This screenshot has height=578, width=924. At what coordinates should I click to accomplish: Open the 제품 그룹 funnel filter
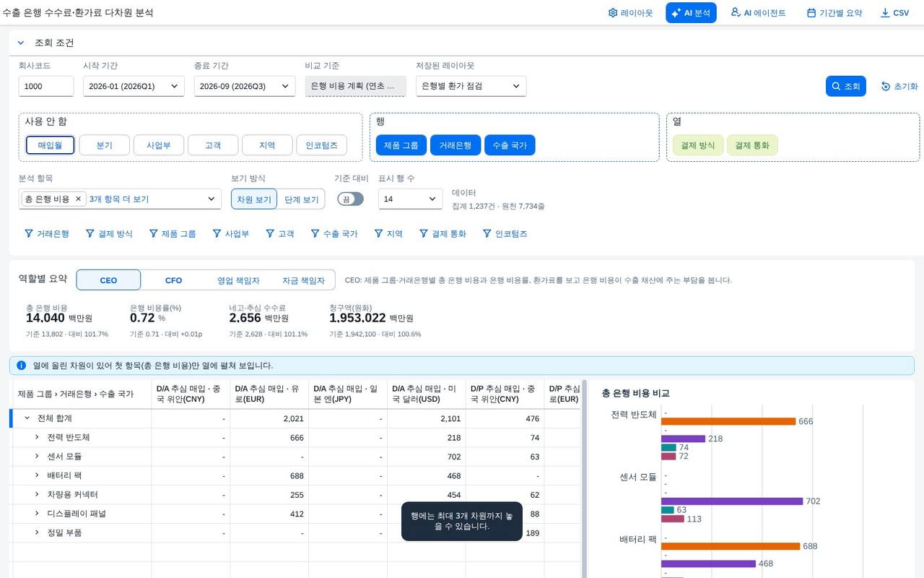click(x=173, y=234)
